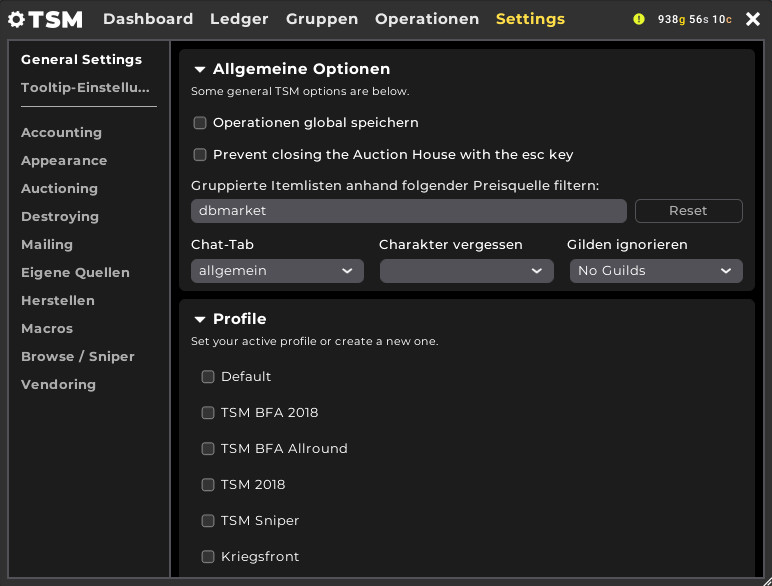Click the yellow exclamation status icon
Image resolution: width=772 pixels, height=586 pixels.
coord(639,19)
